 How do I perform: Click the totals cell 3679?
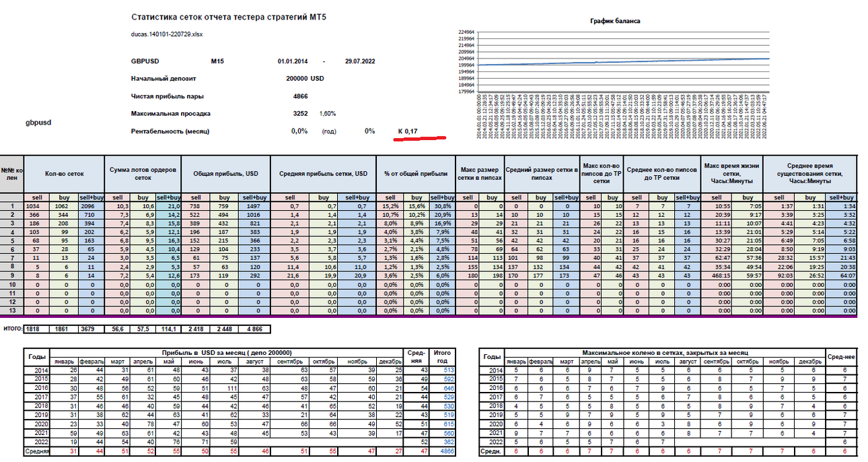pyautogui.click(x=91, y=329)
